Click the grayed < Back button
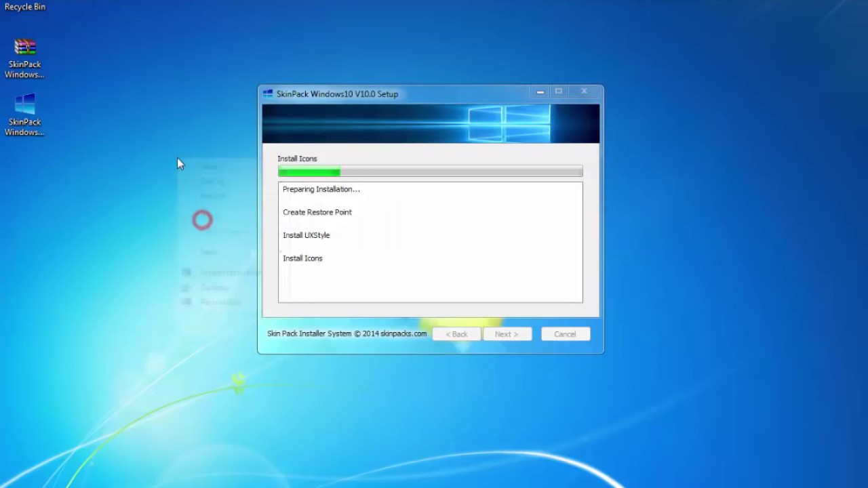The height and width of the screenshot is (488, 868). point(456,334)
